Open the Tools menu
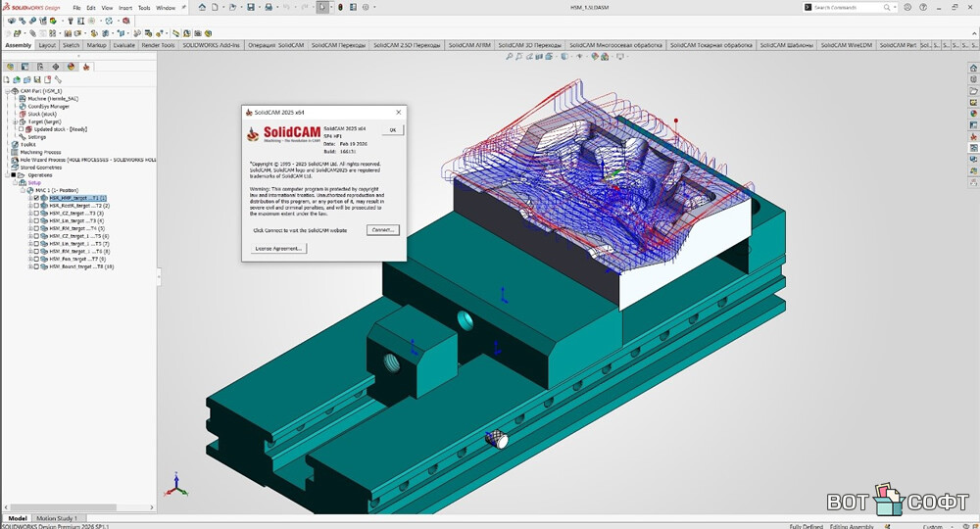This screenshot has width=980, height=529. click(x=144, y=8)
